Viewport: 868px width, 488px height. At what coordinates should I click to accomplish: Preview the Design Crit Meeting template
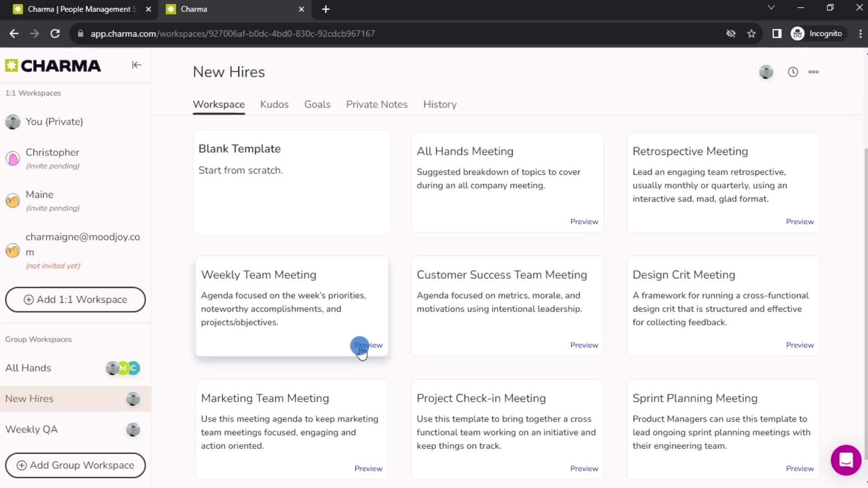click(x=799, y=345)
